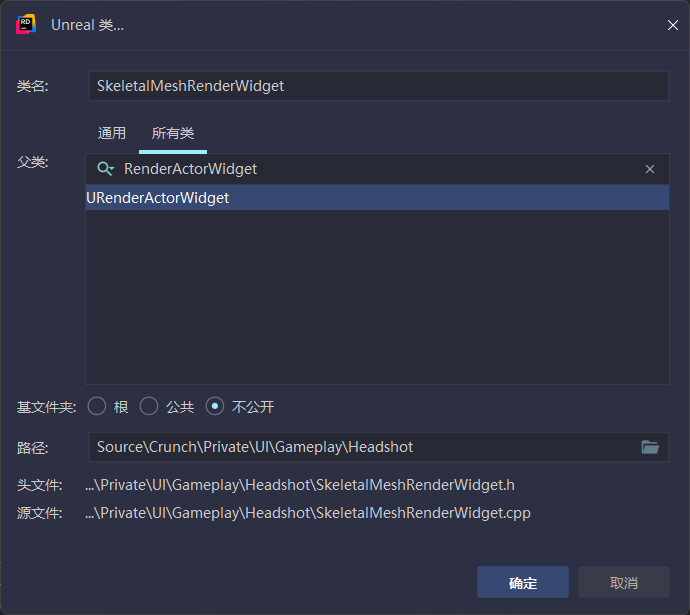The width and height of the screenshot is (690, 615).
Task: Click the 类名 label
Action: click(x=33, y=86)
